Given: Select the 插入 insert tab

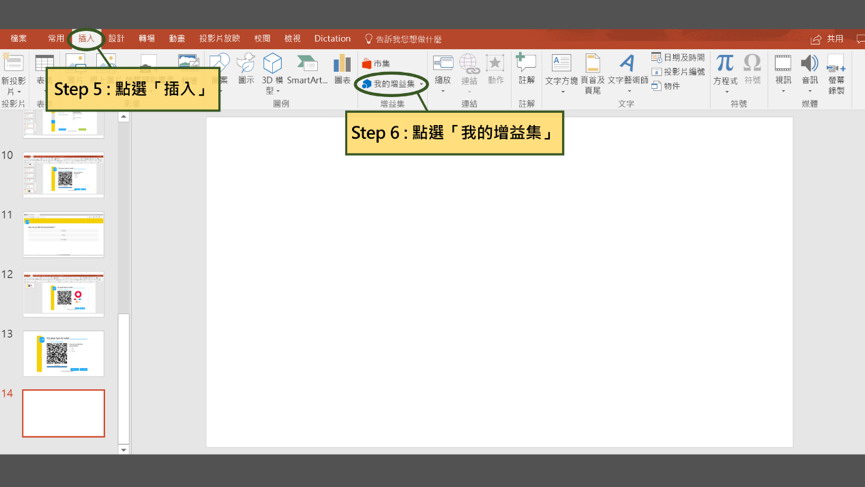Looking at the screenshot, I should [86, 39].
